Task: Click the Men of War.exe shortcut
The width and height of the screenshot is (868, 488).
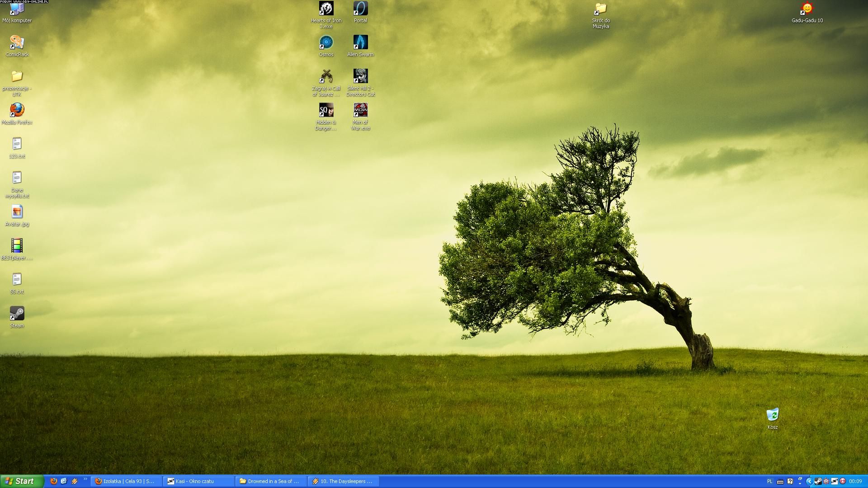Action: coord(360,110)
